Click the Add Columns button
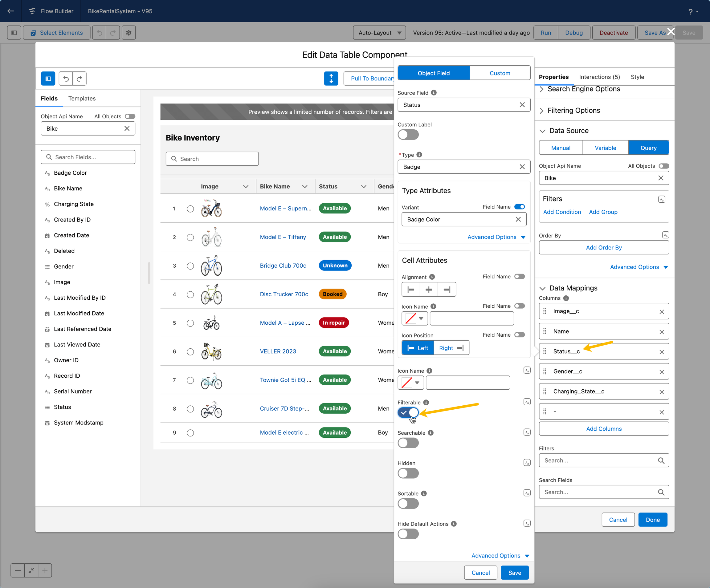This screenshot has width=710, height=588. tap(604, 429)
